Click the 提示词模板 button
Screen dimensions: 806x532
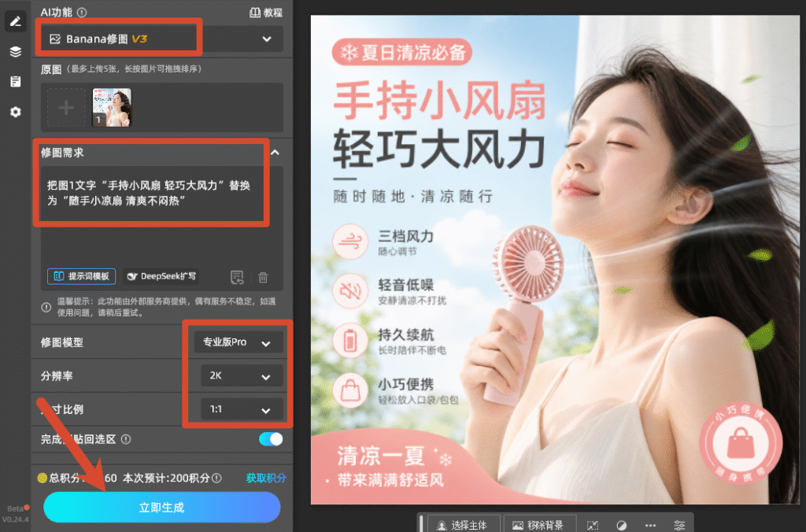82,276
